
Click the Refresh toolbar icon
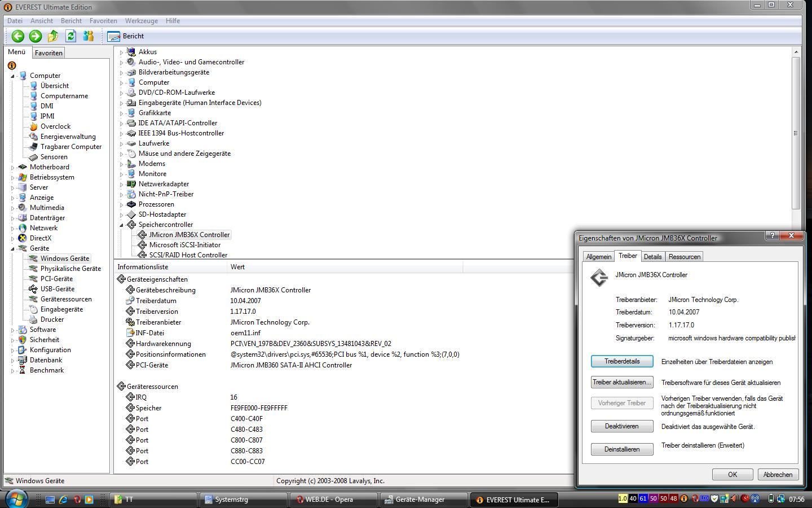coord(70,36)
